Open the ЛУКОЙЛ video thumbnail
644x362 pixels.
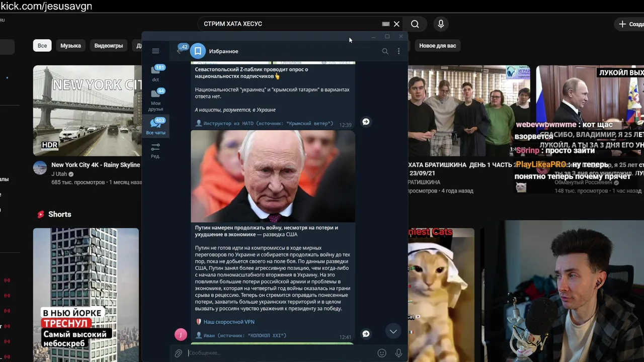(x=590, y=110)
